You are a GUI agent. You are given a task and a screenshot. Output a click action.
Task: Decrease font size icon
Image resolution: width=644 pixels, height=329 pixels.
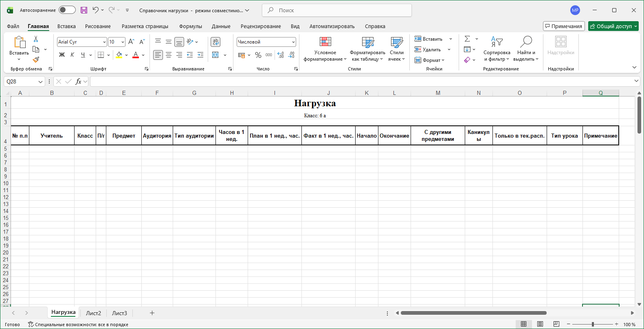(142, 42)
